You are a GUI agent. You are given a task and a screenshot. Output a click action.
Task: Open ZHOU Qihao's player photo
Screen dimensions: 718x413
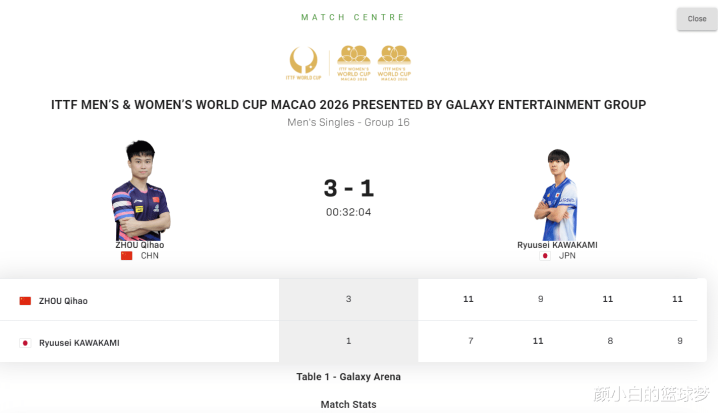pos(140,191)
